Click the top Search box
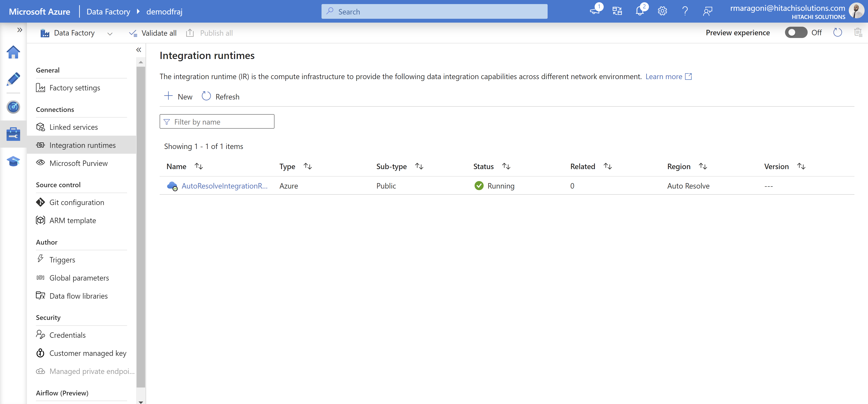This screenshot has width=868, height=404. pos(434,12)
